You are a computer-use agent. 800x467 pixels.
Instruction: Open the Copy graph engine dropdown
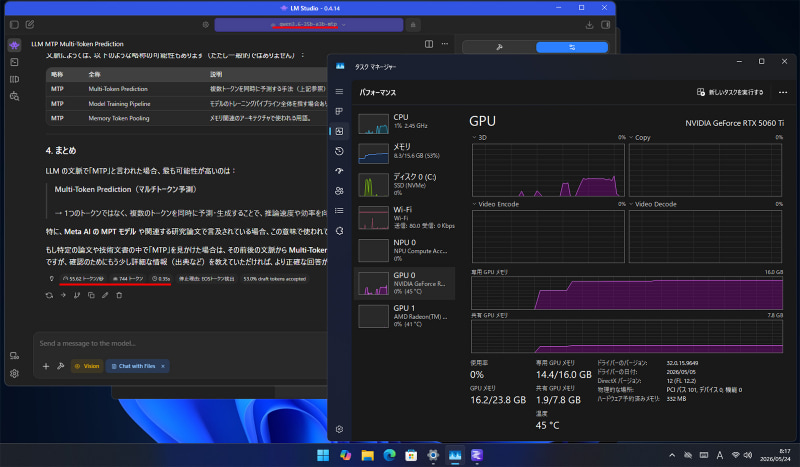point(640,137)
